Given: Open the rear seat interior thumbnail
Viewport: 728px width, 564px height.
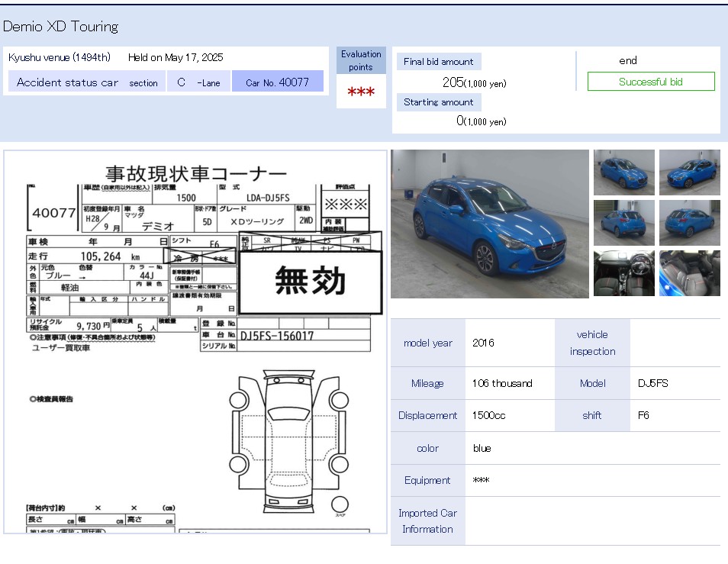Looking at the screenshot, I should coord(690,273).
